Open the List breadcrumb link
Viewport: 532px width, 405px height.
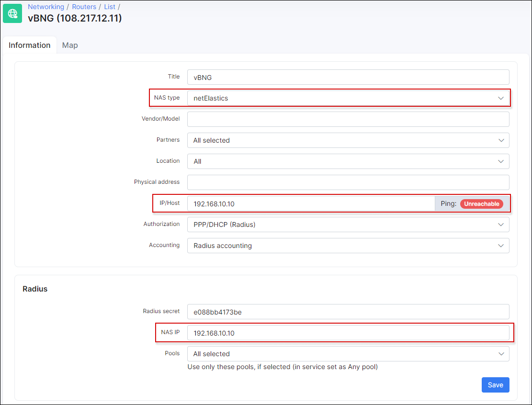(110, 7)
